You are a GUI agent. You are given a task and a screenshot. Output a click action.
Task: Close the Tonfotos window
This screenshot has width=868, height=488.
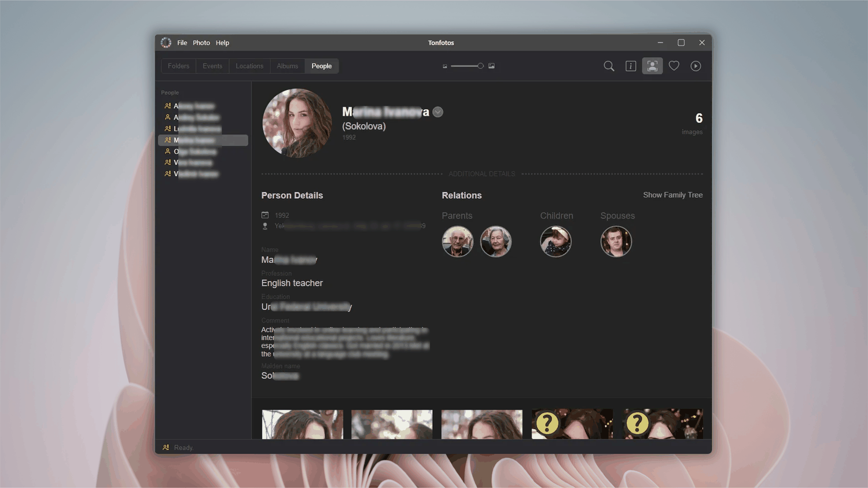(702, 43)
